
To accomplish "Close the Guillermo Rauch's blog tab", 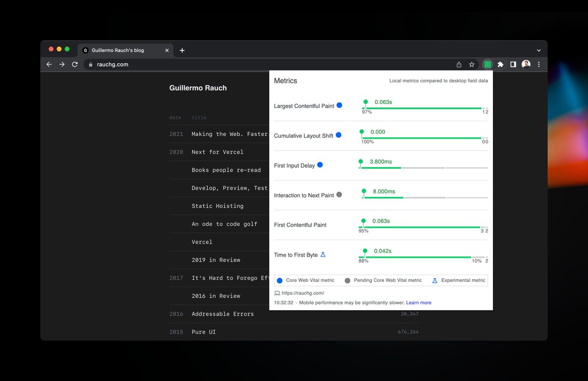I will pos(167,50).
